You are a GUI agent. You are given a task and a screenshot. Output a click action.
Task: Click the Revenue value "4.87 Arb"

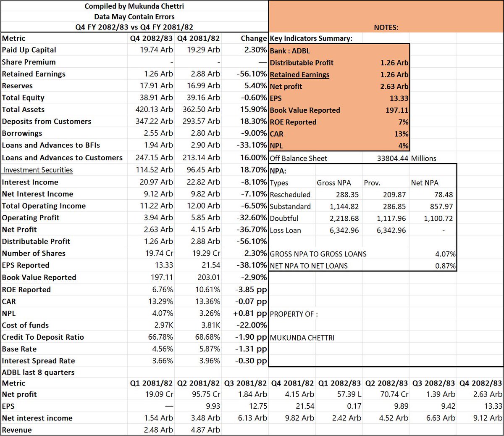pyautogui.click(x=205, y=430)
